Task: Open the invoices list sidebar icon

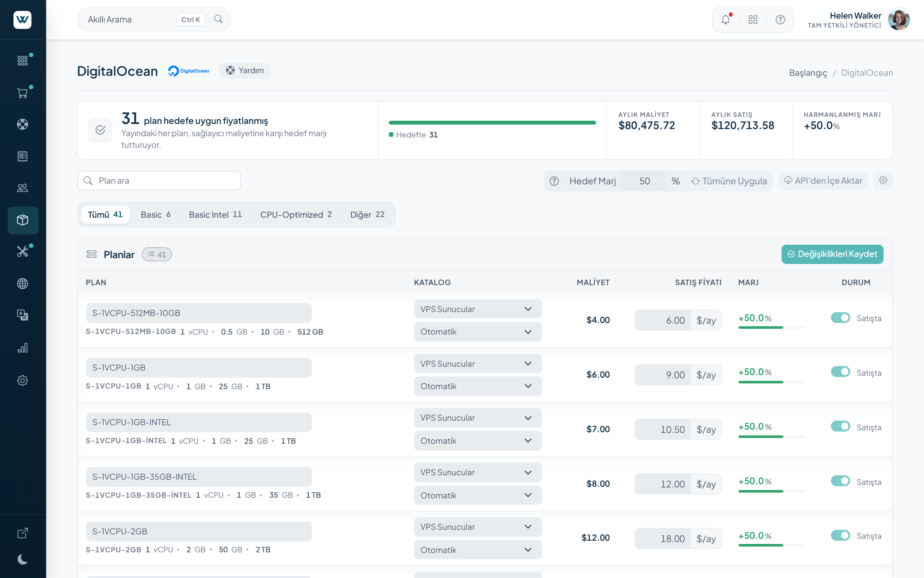Action: pyautogui.click(x=22, y=156)
